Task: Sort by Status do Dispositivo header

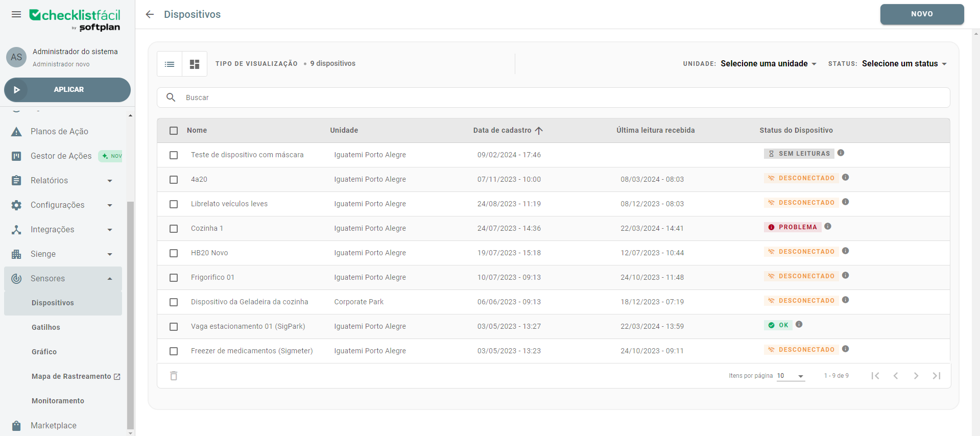Action: pos(796,130)
